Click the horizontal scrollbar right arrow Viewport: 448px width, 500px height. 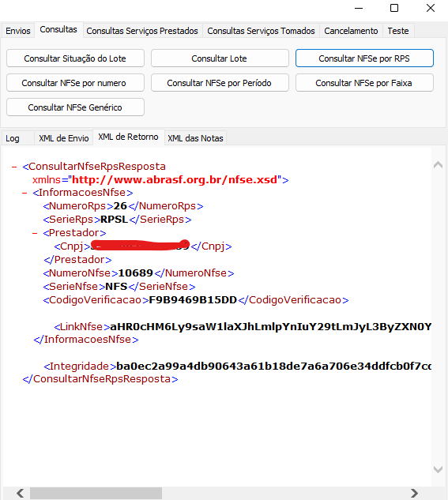(414, 493)
